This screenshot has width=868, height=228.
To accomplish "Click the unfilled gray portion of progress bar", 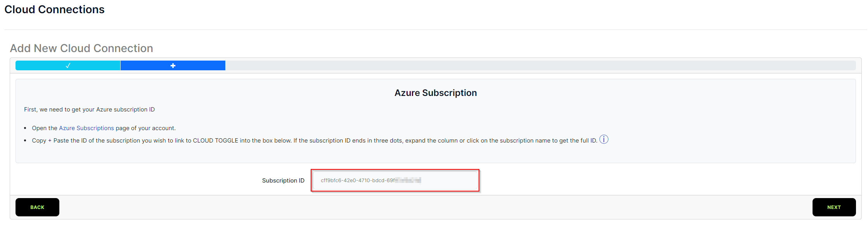I will click(541, 66).
